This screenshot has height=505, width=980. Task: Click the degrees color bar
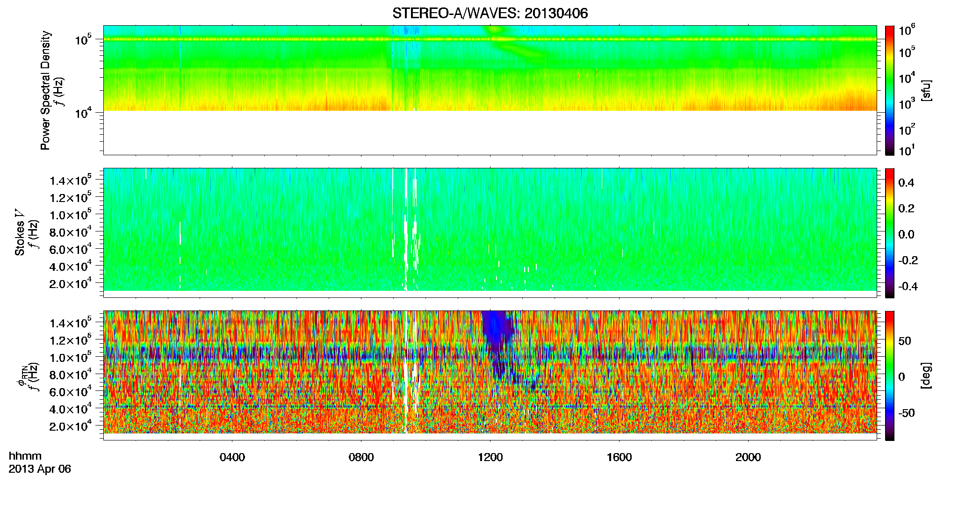point(890,375)
